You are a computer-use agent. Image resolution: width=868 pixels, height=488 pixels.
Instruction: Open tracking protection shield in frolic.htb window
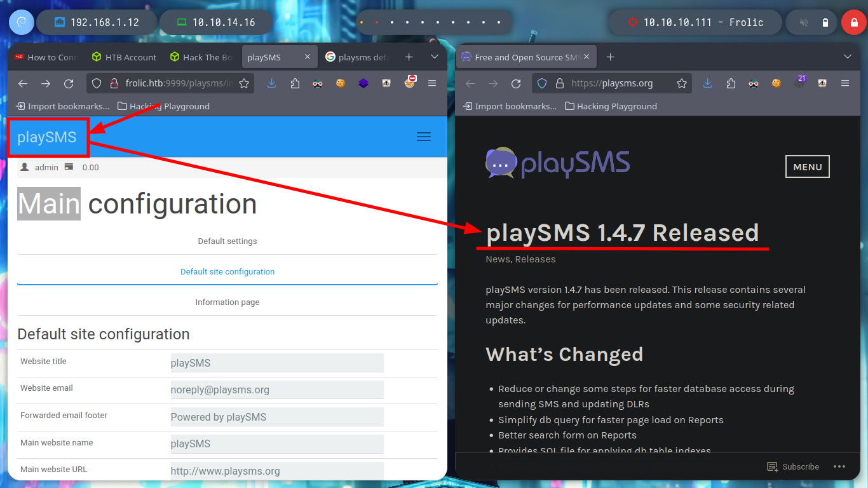coord(97,83)
